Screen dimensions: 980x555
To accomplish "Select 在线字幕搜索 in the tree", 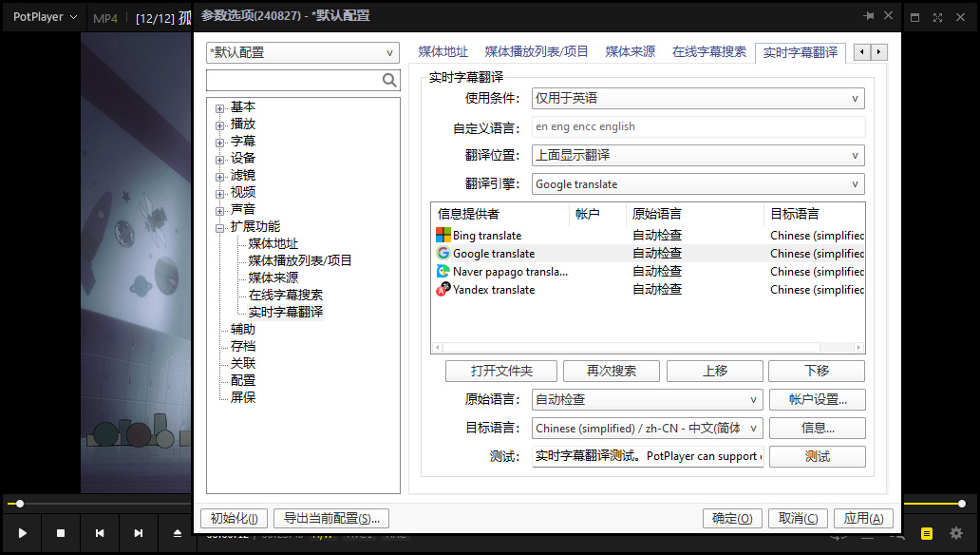I will click(286, 295).
